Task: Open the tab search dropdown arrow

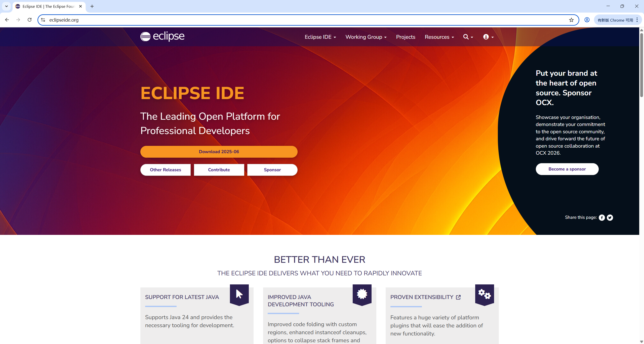Action: pyautogui.click(x=7, y=6)
